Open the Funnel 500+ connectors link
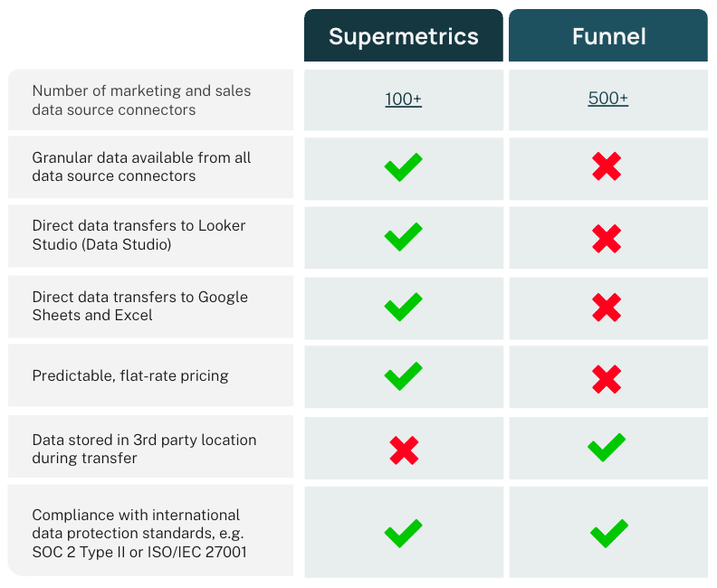Image resolution: width=717 pixels, height=588 pixels. click(608, 99)
